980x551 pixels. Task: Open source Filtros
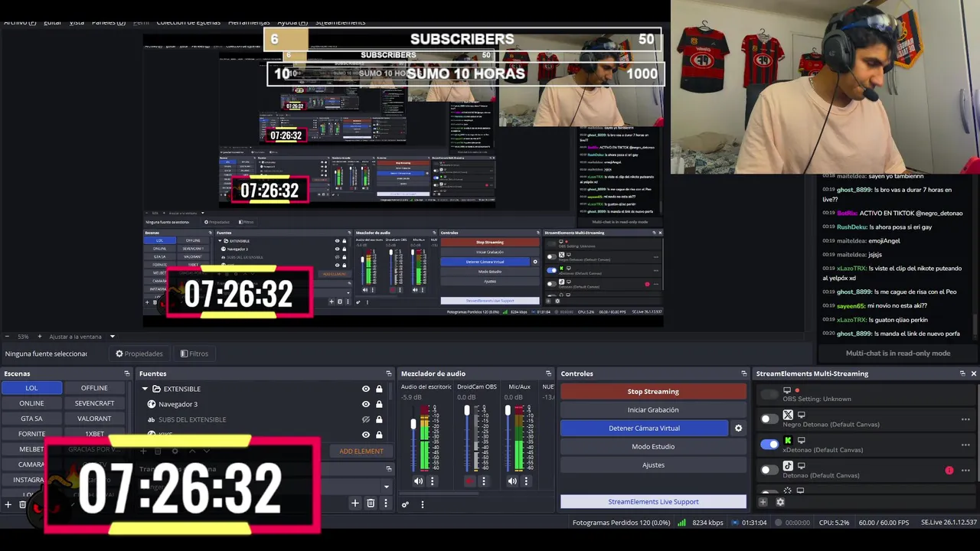[194, 354]
